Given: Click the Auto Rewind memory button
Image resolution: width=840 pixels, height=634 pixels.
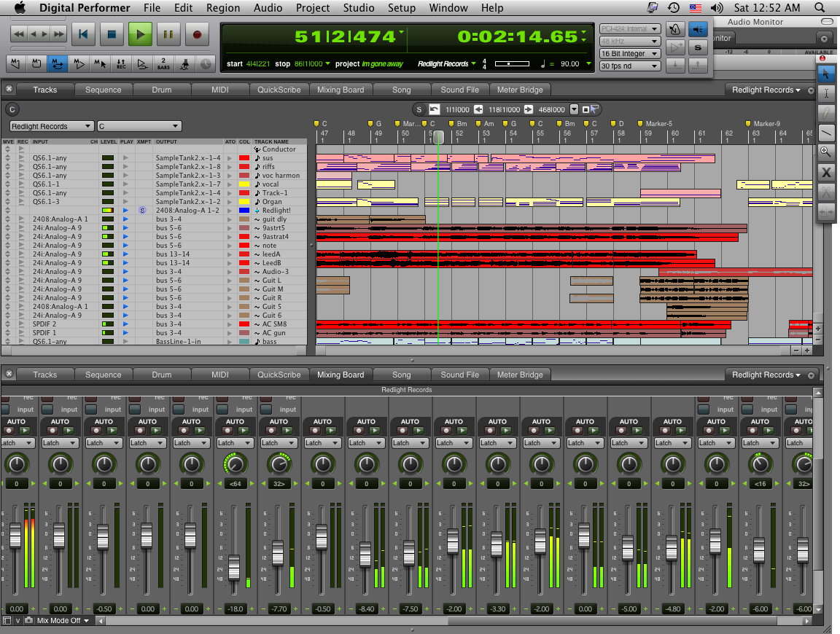Looking at the screenshot, I should (x=15, y=63).
